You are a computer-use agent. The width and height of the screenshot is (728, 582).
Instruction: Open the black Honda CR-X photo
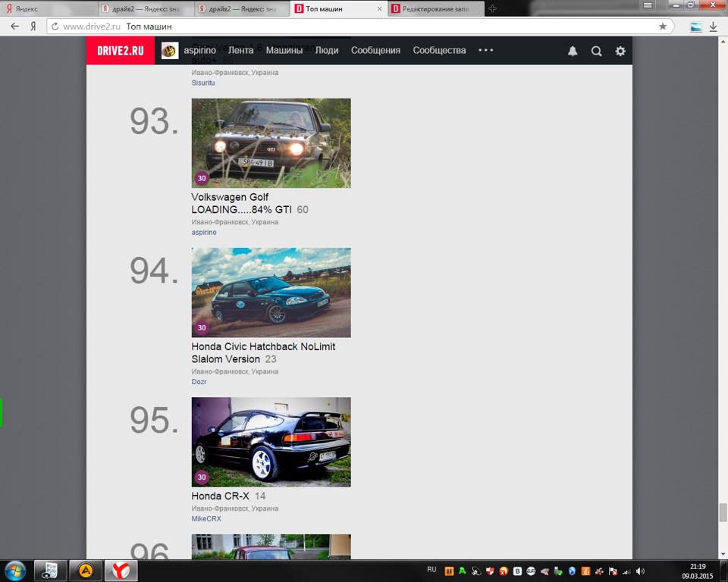click(x=271, y=442)
